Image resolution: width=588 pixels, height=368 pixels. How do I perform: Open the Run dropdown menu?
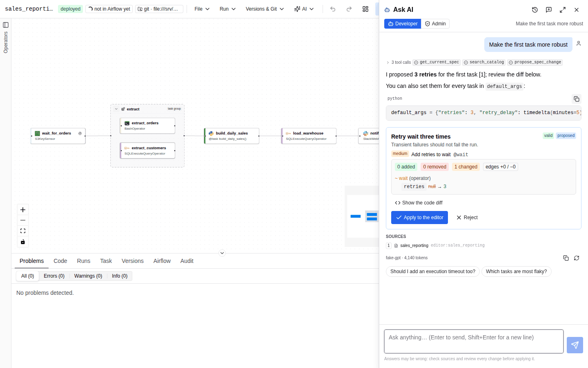pos(227,9)
